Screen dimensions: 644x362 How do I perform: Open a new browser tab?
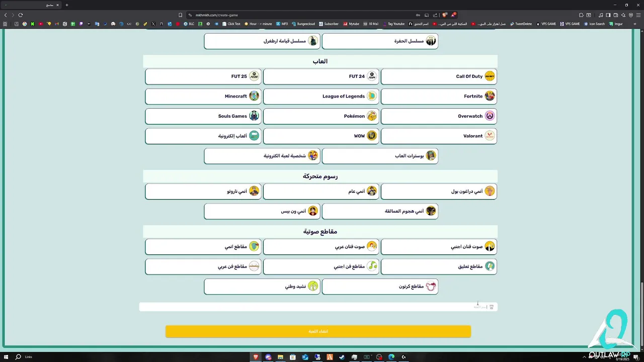(x=66, y=5)
